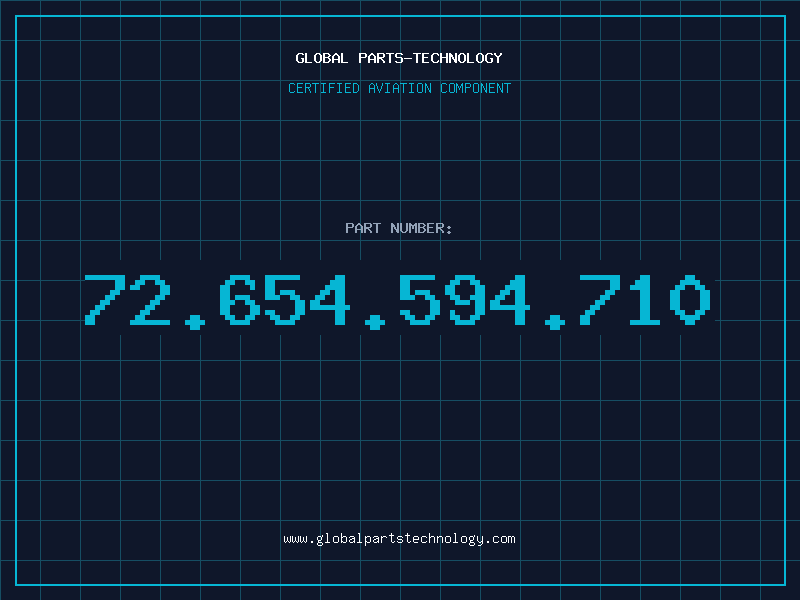Select the 'CERTIFIED AVIATION COMPONENT' subtitle

pyautogui.click(x=399, y=88)
